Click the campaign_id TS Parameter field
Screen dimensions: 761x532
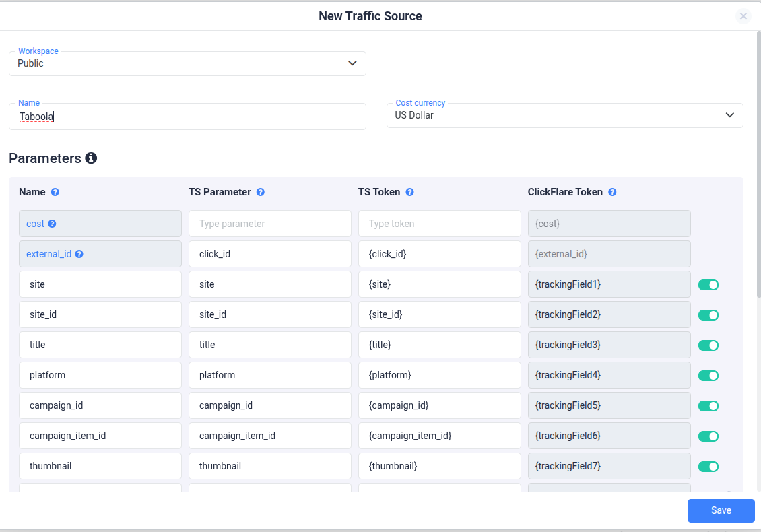point(270,405)
